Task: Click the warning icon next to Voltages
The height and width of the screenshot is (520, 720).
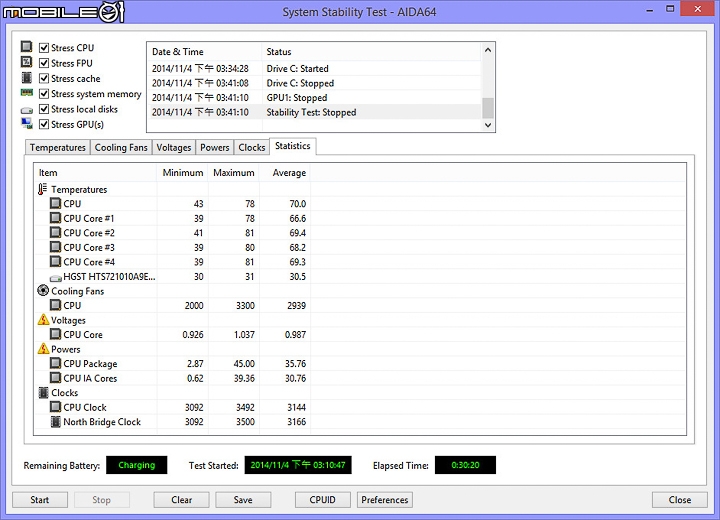Action: (x=43, y=320)
